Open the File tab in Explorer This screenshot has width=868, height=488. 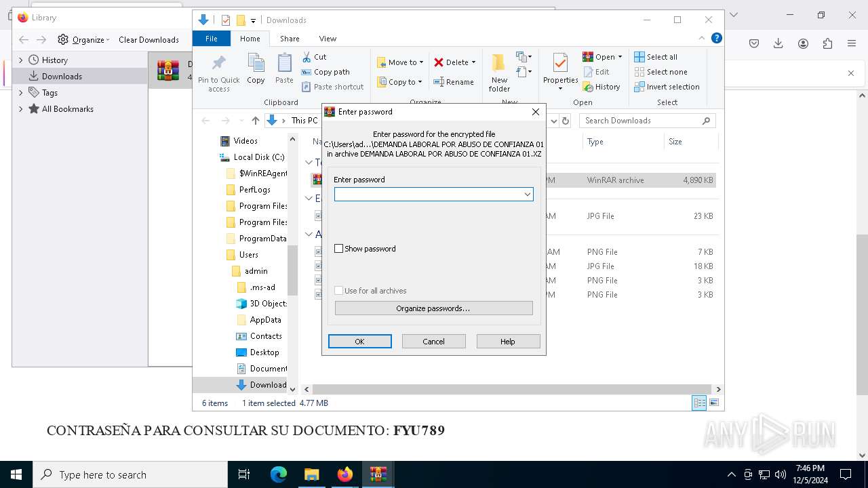pos(212,39)
